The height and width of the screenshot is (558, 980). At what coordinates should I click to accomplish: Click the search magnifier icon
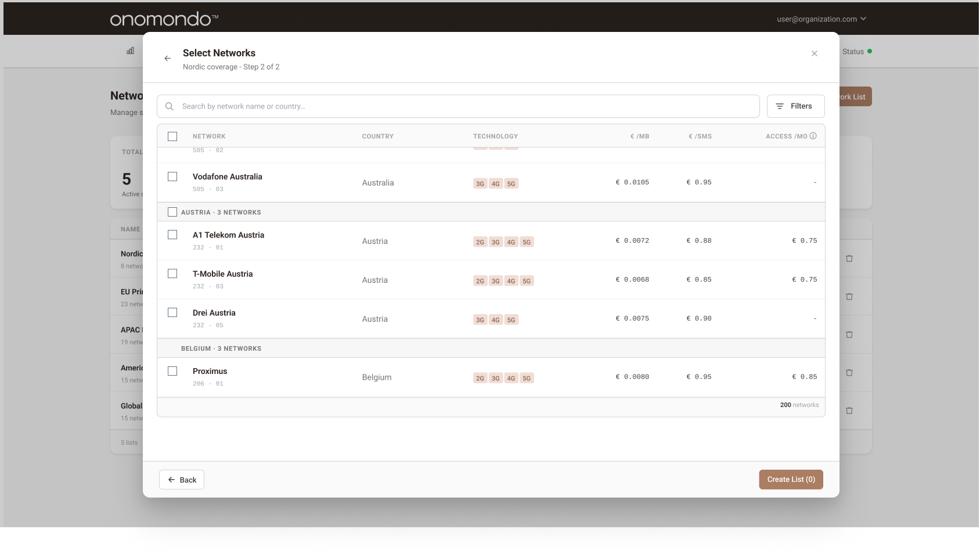coord(169,106)
